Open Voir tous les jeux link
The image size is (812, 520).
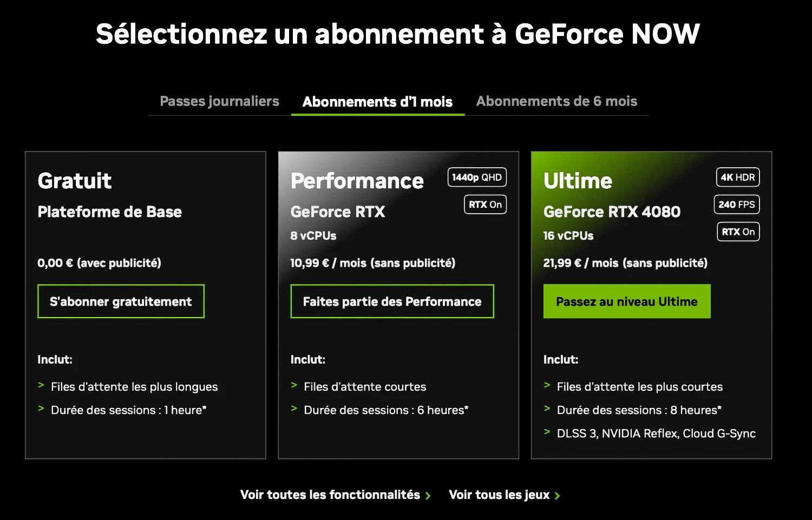click(499, 495)
